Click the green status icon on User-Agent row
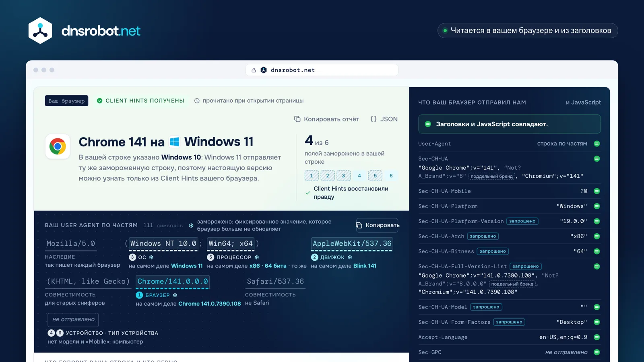This screenshot has height=362, width=644. pyautogui.click(x=597, y=144)
